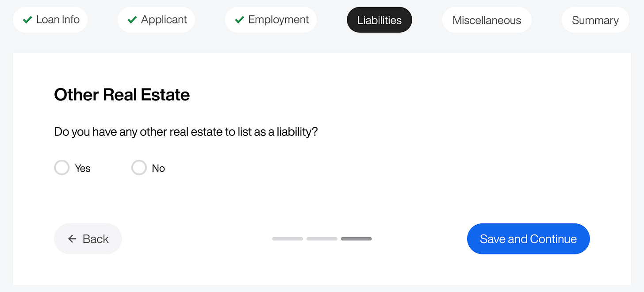Select the Yes radio button
Image resolution: width=644 pixels, height=292 pixels.
point(62,168)
